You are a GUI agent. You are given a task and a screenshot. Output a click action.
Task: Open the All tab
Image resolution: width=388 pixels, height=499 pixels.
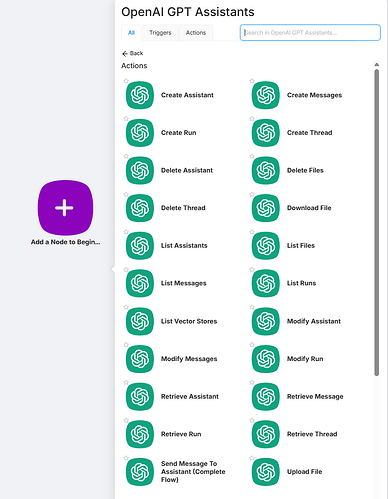[131, 33]
